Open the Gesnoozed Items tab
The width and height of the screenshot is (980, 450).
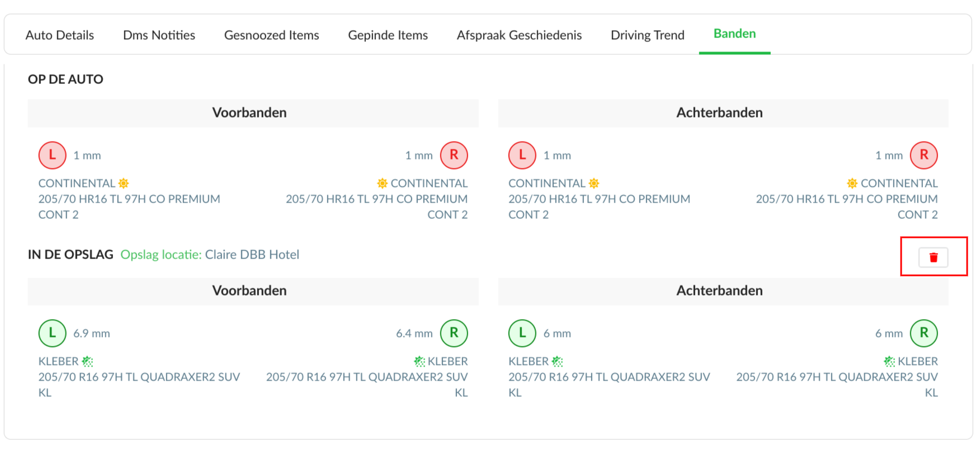click(271, 35)
